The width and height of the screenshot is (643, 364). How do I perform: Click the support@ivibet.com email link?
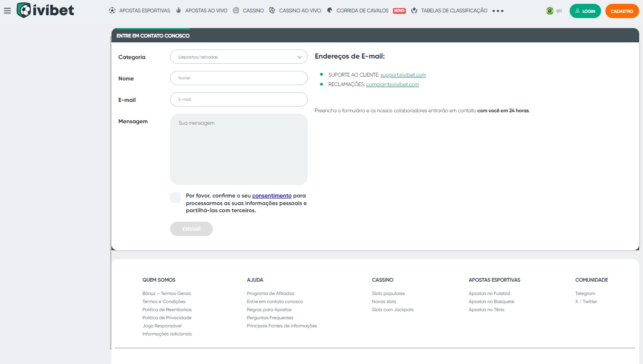(x=403, y=75)
